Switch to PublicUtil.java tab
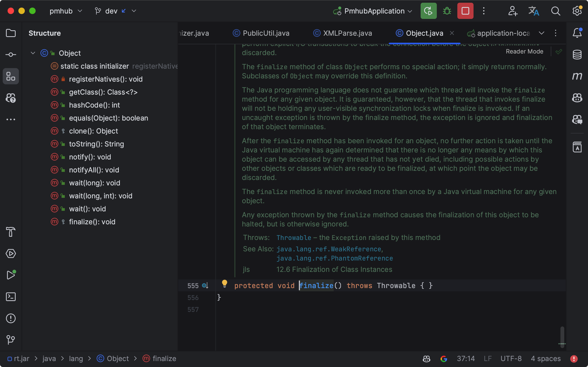 click(x=261, y=33)
